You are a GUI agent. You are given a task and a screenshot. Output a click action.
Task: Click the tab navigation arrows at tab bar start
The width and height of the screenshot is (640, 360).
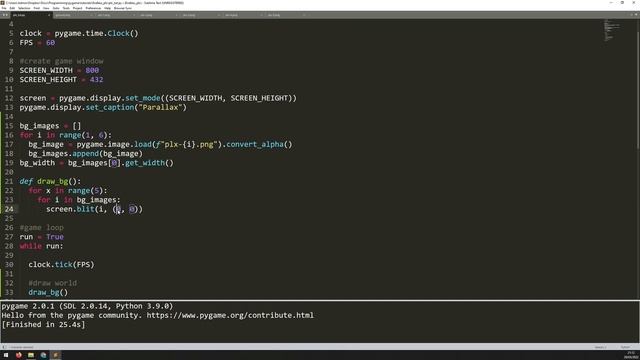5,15
